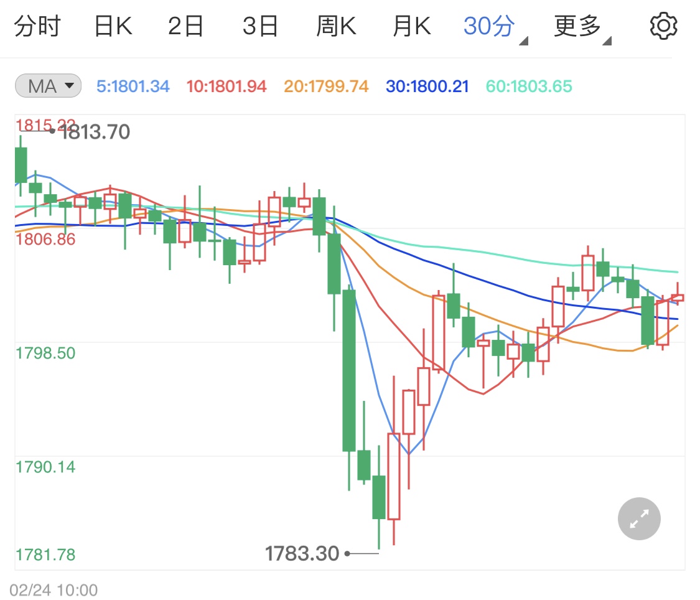The image size is (700, 600).
Task: Open the 周K weekly chart view
Action: pyautogui.click(x=336, y=26)
